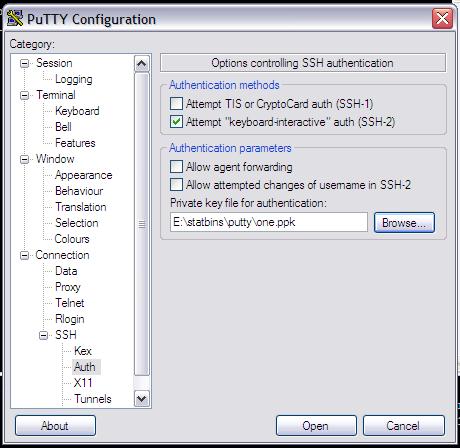
Task: Collapse the Connection tree node
Action: [x=24, y=255]
